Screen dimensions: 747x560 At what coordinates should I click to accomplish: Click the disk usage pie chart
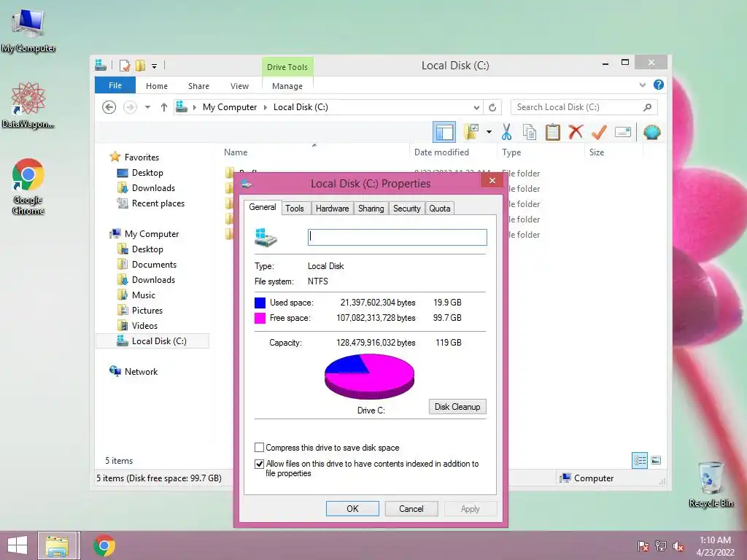pos(369,377)
